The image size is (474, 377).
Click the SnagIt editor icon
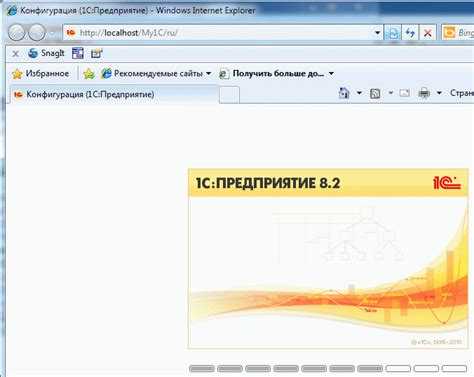click(x=97, y=53)
